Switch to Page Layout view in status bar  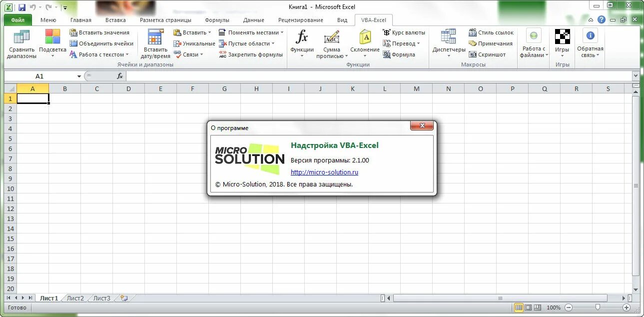coord(528,307)
